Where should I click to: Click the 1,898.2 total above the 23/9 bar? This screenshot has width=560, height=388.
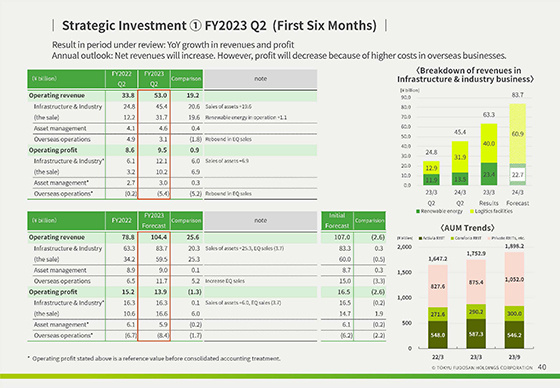pos(514,246)
